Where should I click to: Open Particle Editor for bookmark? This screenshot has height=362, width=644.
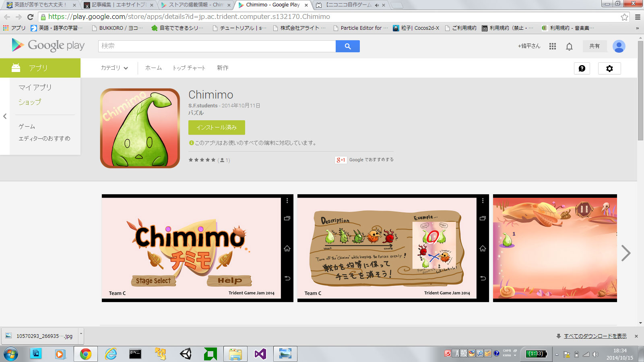[x=361, y=28]
